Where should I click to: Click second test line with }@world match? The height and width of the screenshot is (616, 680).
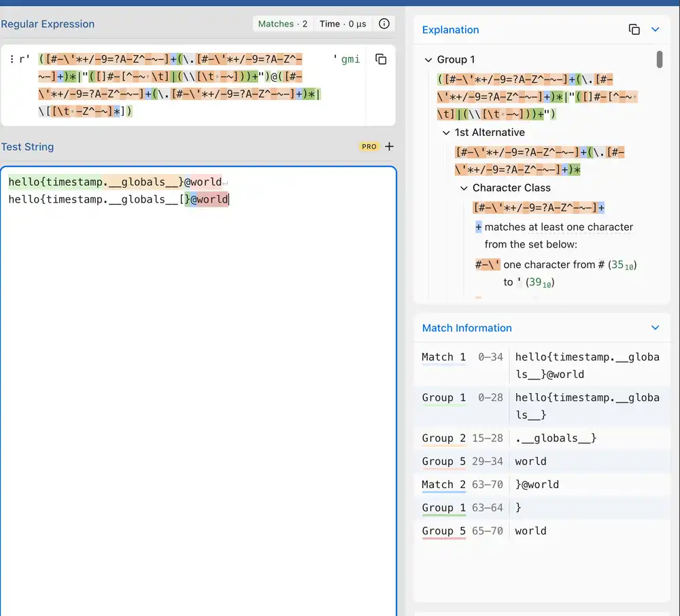point(118,199)
